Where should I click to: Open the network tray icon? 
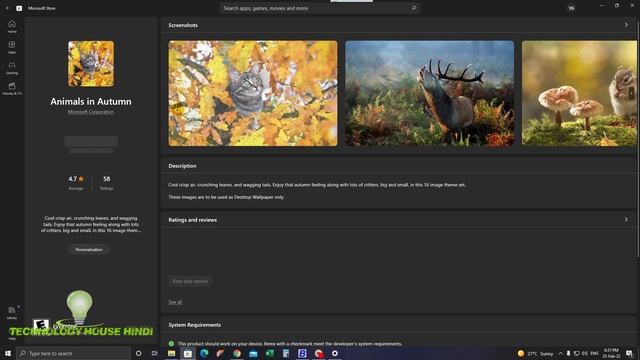[x=577, y=353]
